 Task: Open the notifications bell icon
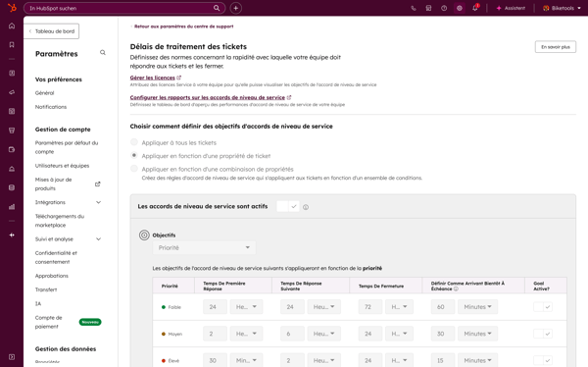[x=475, y=8]
